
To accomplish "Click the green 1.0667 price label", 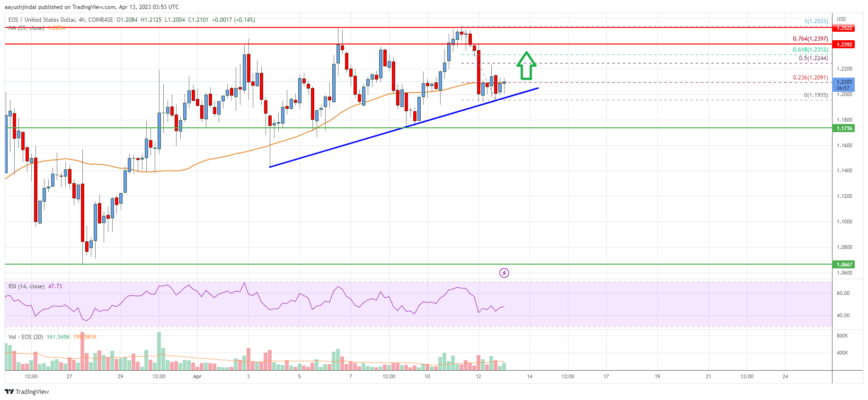I will click(844, 265).
